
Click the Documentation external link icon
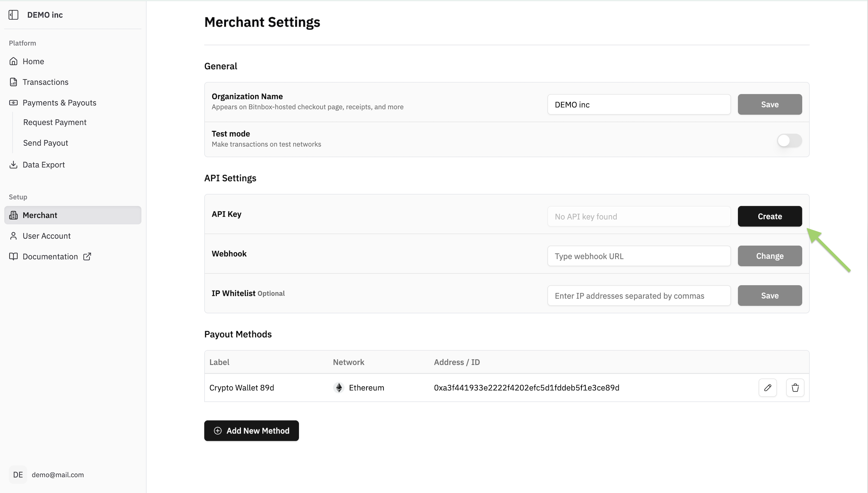[87, 257]
